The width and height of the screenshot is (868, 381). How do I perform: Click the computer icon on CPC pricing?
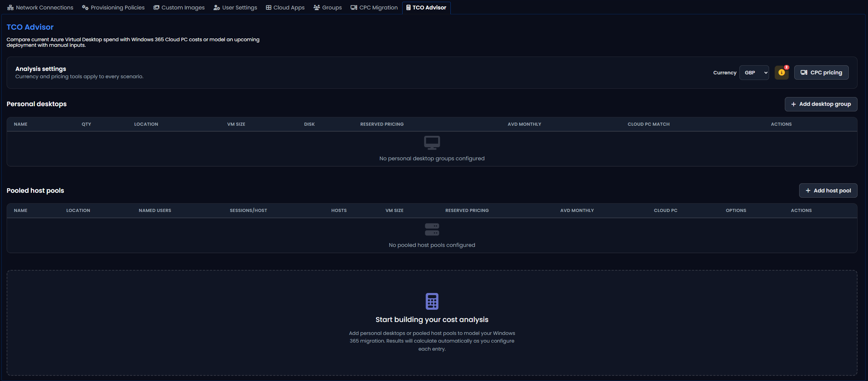(804, 73)
